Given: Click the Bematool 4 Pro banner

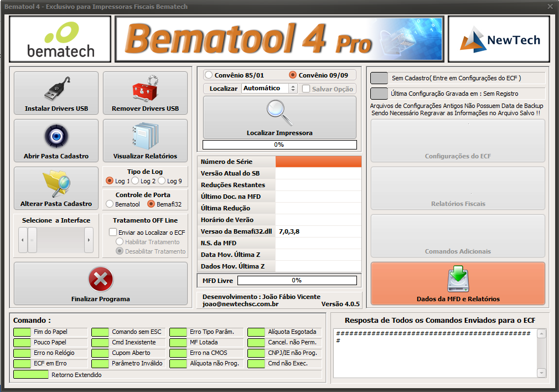Looking at the screenshot, I should 279,39.
